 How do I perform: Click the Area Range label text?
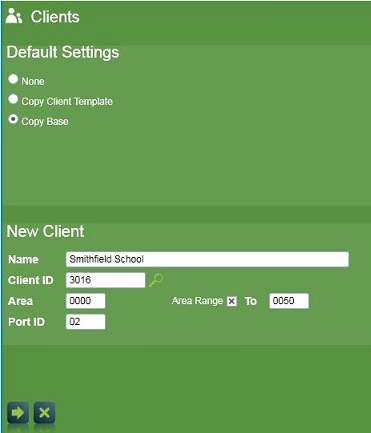[x=197, y=301]
